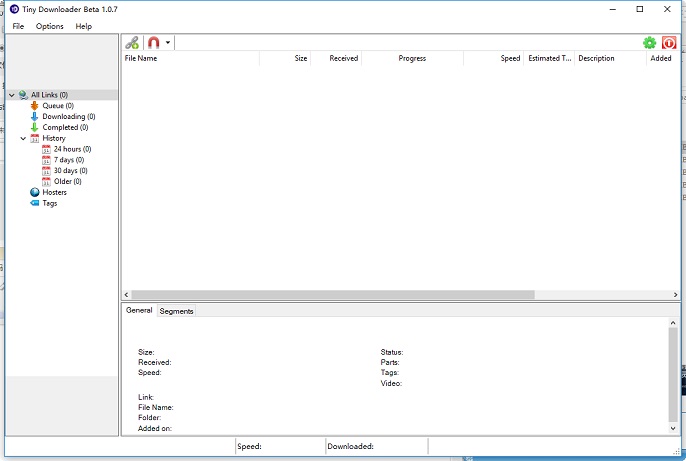The width and height of the screenshot is (686, 461).
Task: Click the Add link icon in toolbar
Action: point(132,43)
